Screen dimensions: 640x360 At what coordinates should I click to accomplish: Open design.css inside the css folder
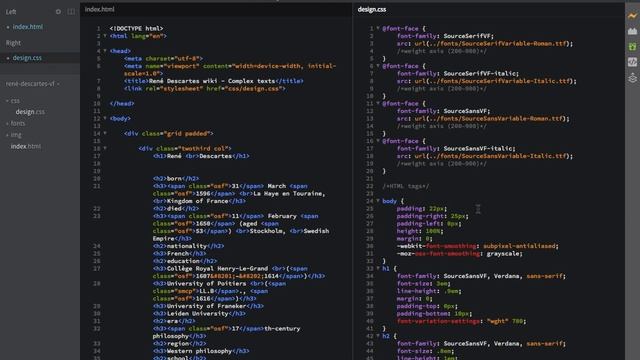(30, 112)
